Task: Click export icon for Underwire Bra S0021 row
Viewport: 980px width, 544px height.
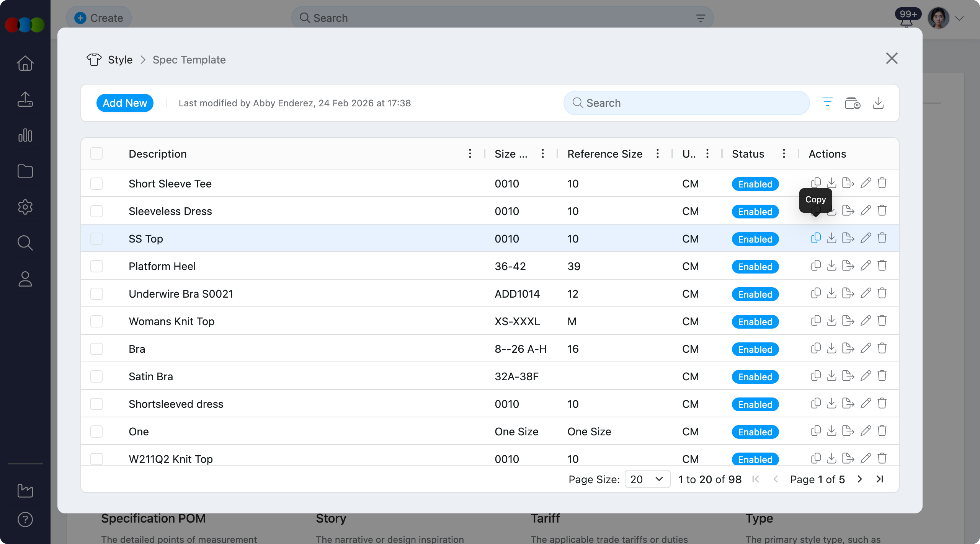Action: click(x=848, y=293)
